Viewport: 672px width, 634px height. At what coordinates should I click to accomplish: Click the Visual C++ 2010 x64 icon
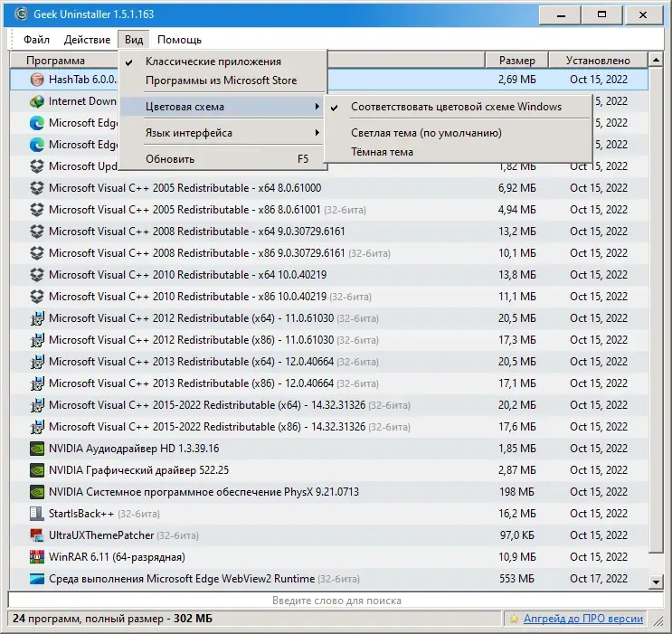point(37,275)
